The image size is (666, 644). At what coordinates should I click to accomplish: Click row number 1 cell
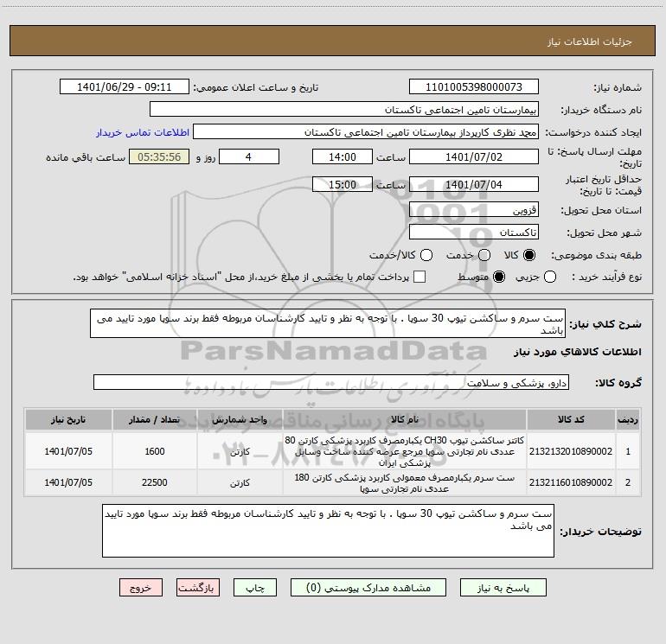click(x=628, y=451)
